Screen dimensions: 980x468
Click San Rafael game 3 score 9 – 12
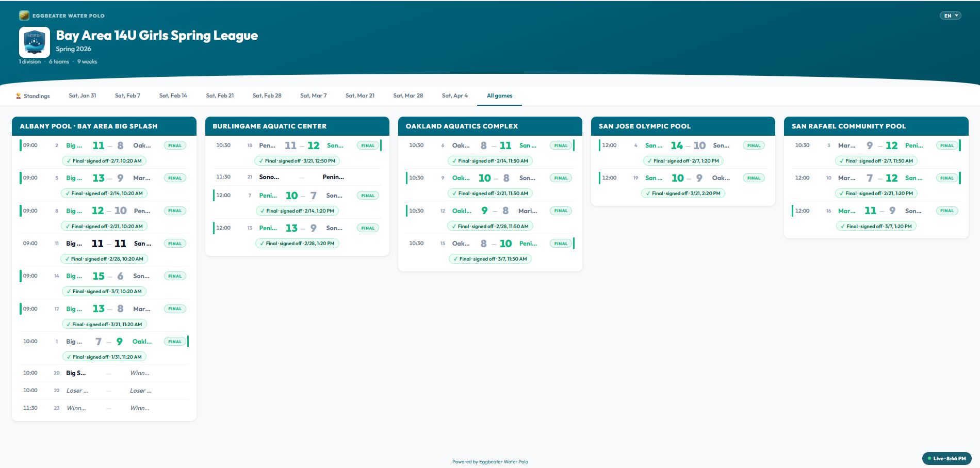[x=882, y=146]
